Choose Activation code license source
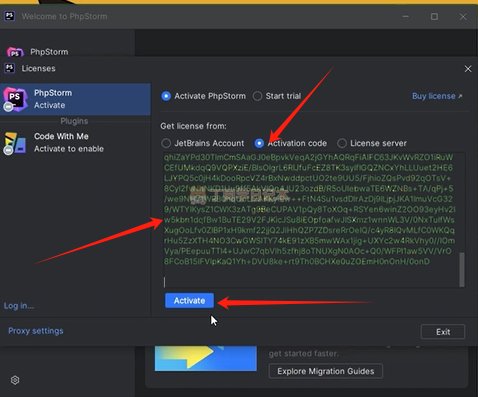Viewport: 478px width, 397px height. click(x=259, y=143)
